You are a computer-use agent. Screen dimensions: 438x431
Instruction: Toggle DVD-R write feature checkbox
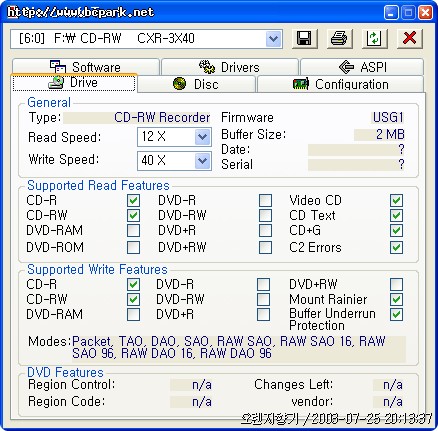[x=263, y=285]
